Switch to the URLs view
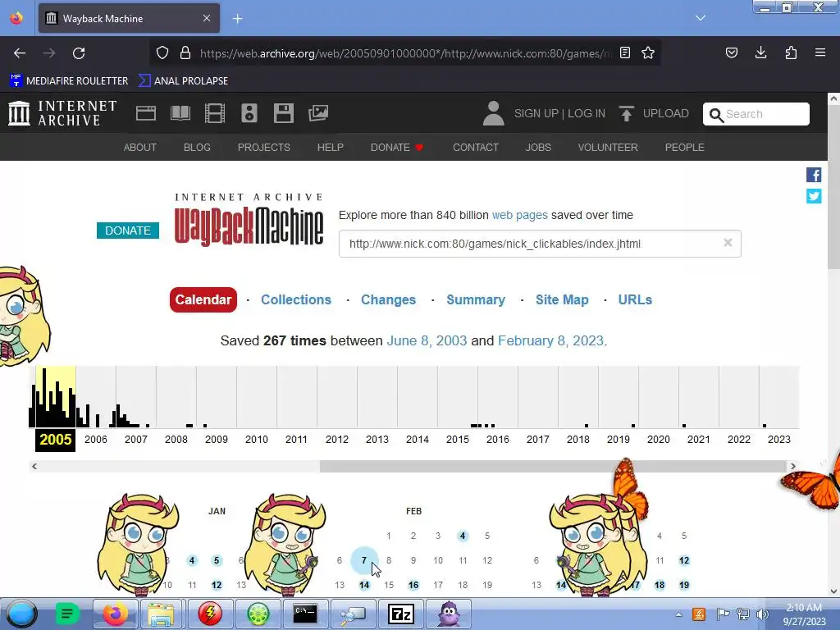 tap(636, 299)
